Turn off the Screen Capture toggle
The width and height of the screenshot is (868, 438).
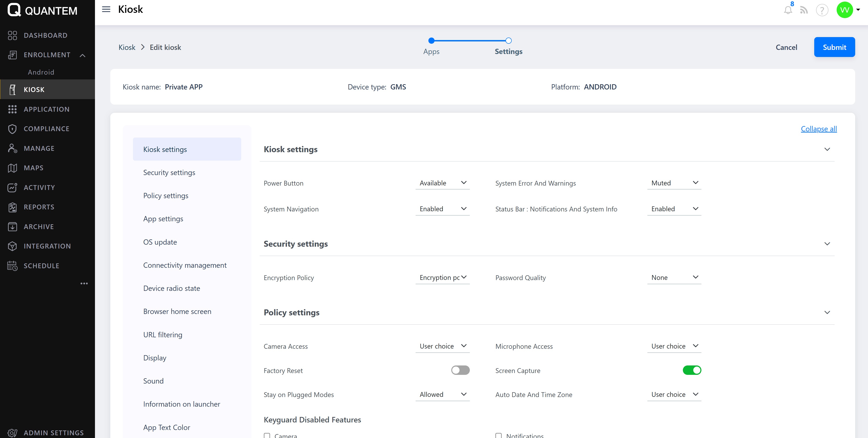pos(692,370)
